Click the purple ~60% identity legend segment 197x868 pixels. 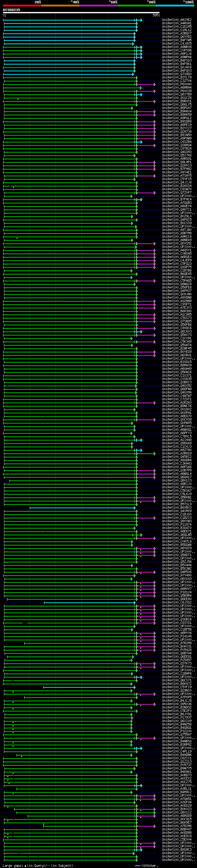(x=99, y=6)
